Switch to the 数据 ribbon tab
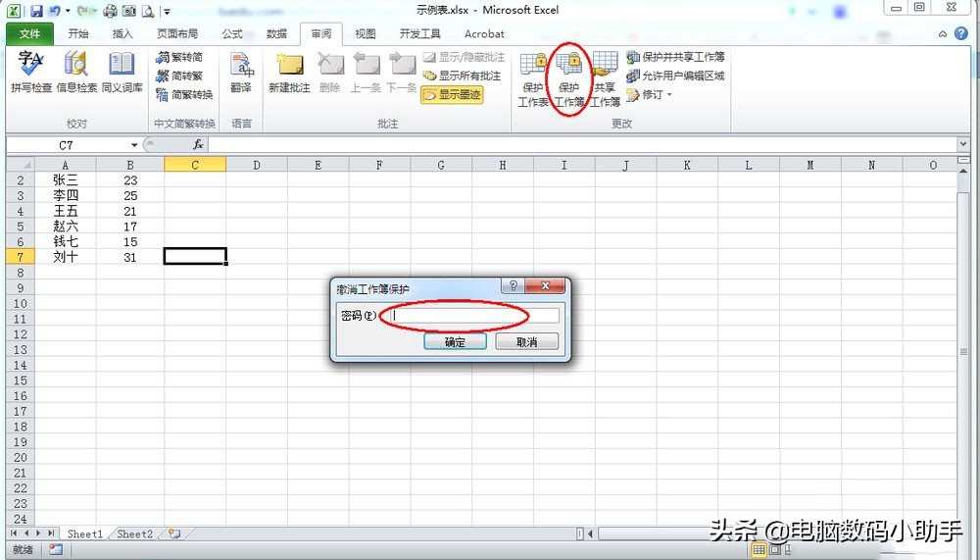 click(277, 33)
